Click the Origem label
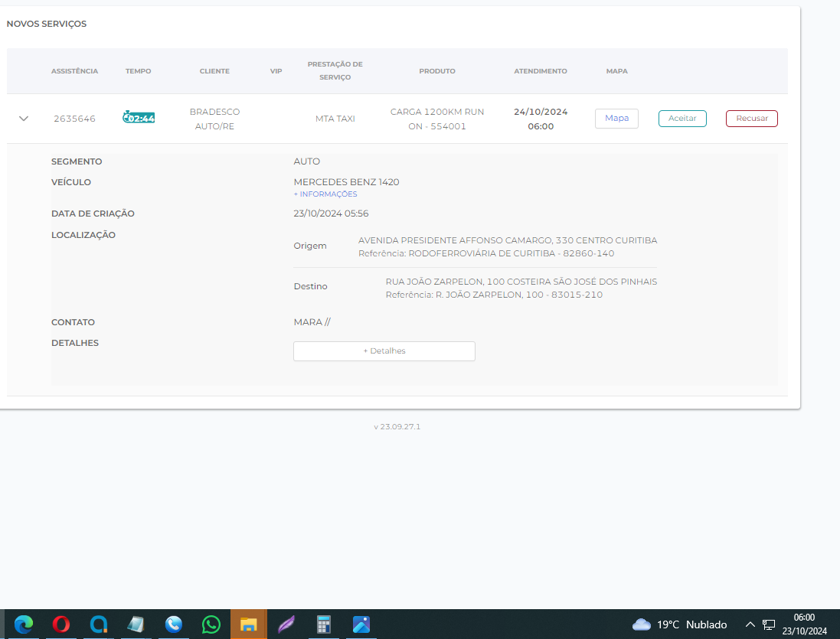Screen dimensions: 840x639 (309, 246)
